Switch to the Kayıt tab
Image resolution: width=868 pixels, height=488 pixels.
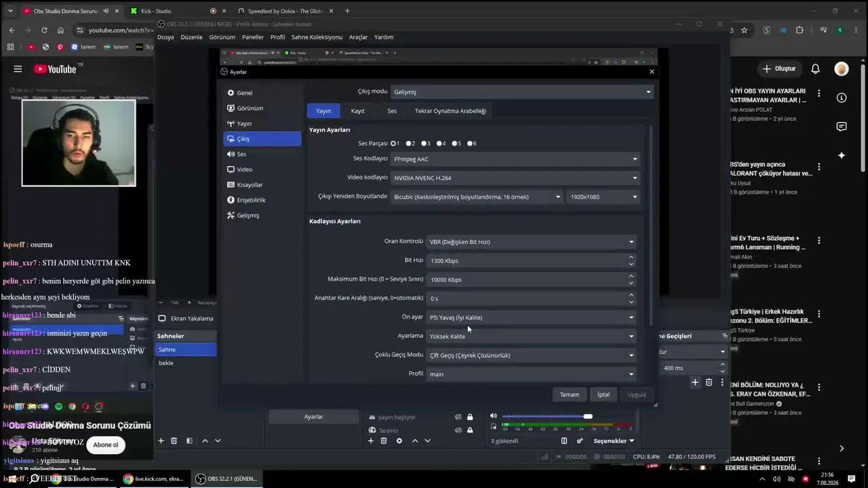point(358,111)
